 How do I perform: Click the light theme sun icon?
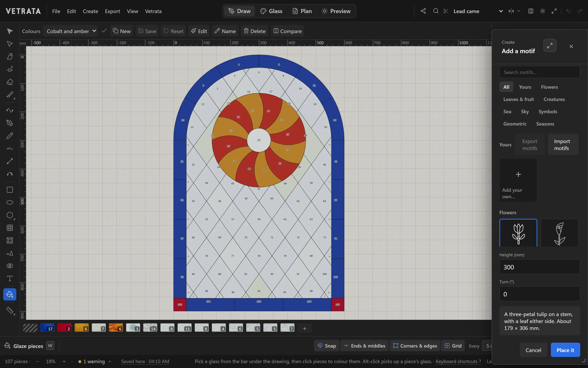[542, 11]
